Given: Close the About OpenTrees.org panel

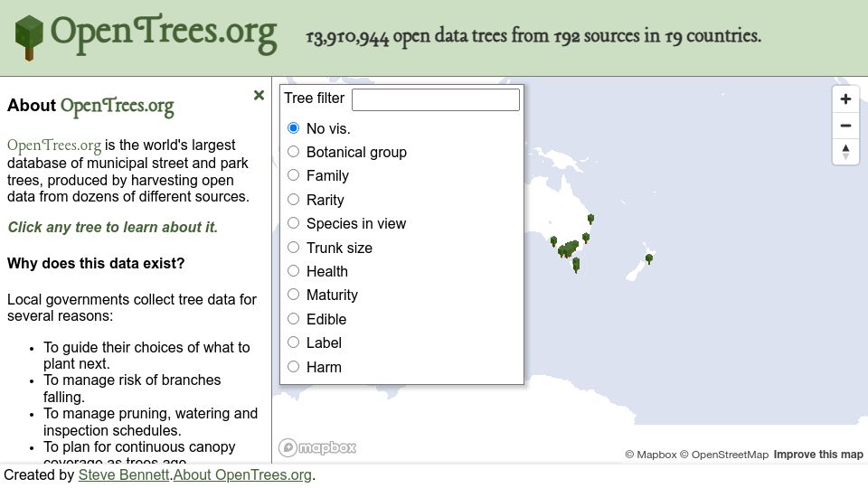Looking at the screenshot, I should click(259, 95).
